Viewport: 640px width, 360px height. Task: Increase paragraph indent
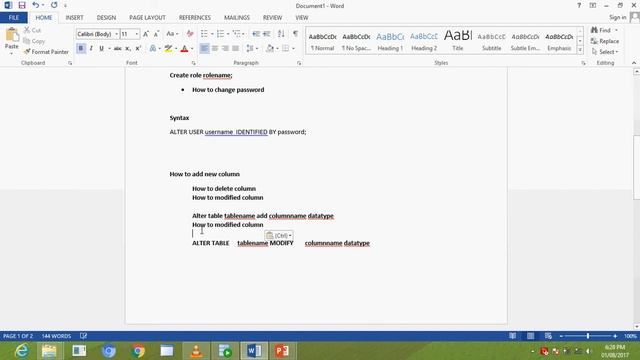(x=267, y=34)
